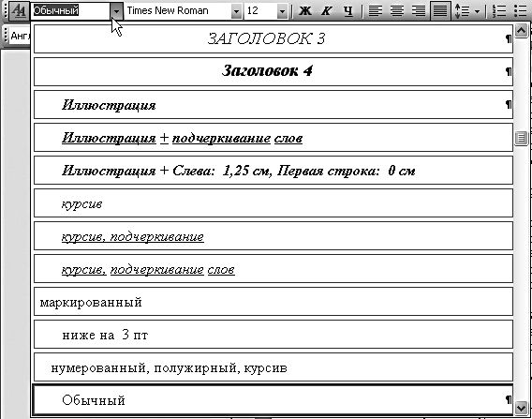Image resolution: width=532 pixels, height=419 pixels.
Task: Justify text alignment
Action: [440, 11]
